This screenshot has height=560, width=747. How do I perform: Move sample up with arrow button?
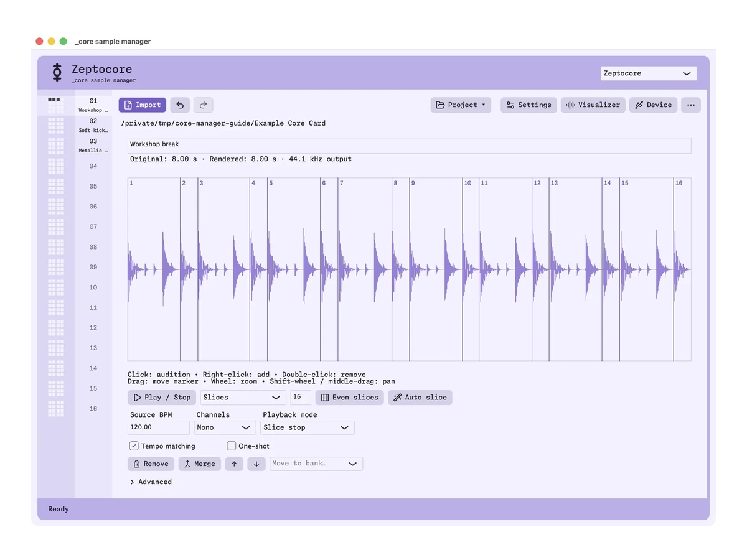pos(234,464)
